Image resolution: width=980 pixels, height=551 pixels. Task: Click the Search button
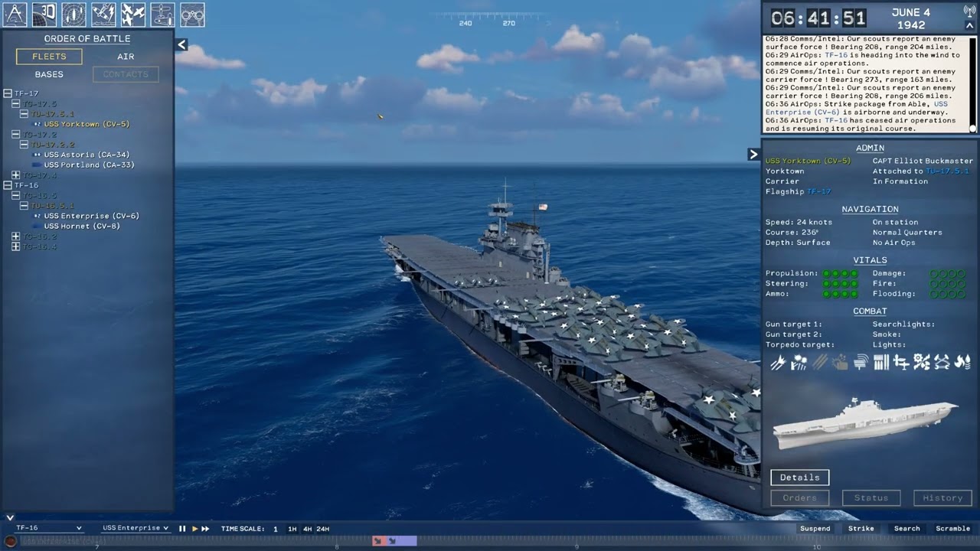907,529
